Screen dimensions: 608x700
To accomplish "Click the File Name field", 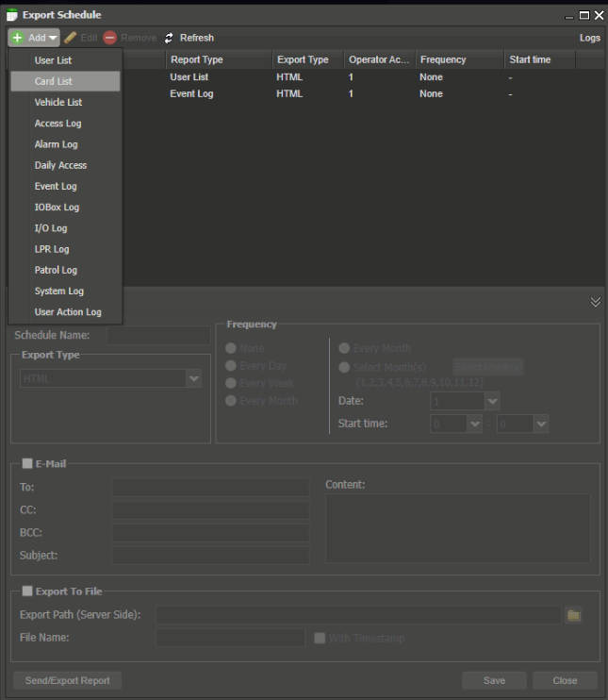I will pyautogui.click(x=230, y=638).
